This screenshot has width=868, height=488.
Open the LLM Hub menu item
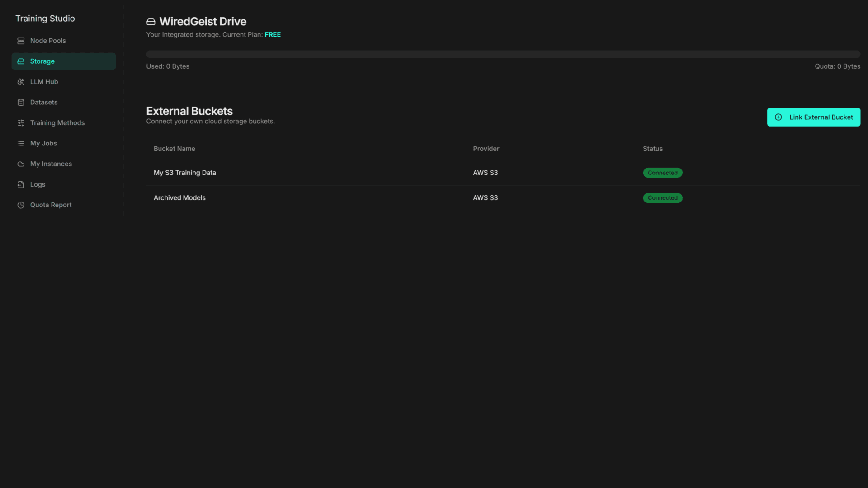(x=44, y=82)
